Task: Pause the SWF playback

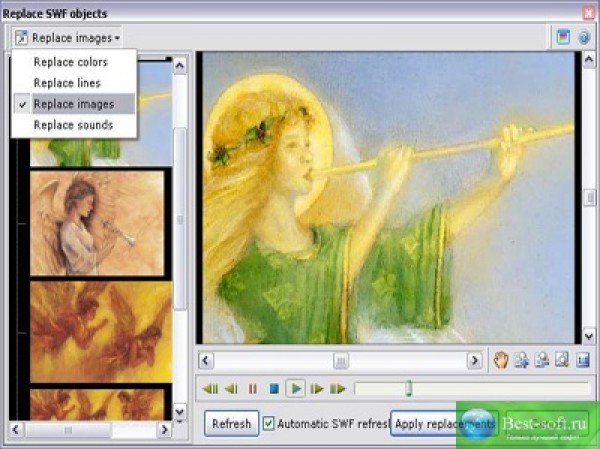Action: tap(253, 389)
